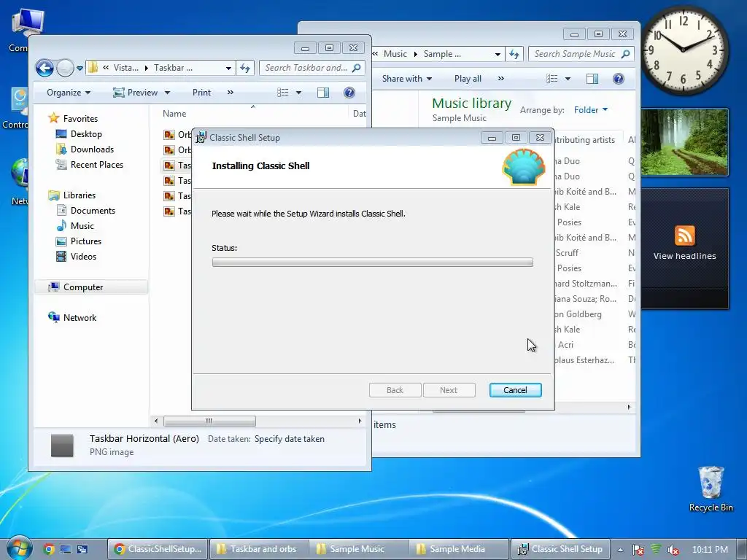Preview the selected image
747x560 pixels.
click(135, 93)
